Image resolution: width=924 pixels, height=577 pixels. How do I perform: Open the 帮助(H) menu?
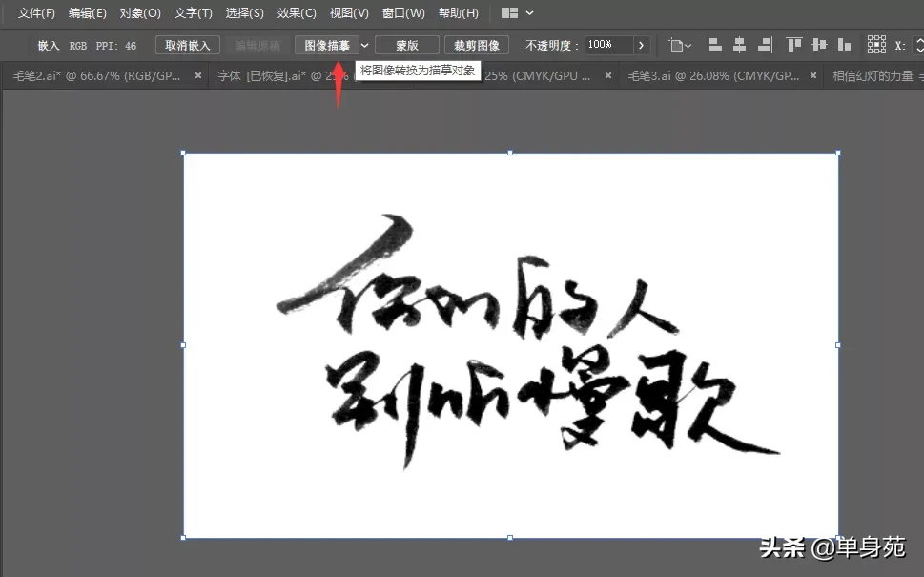tap(459, 13)
